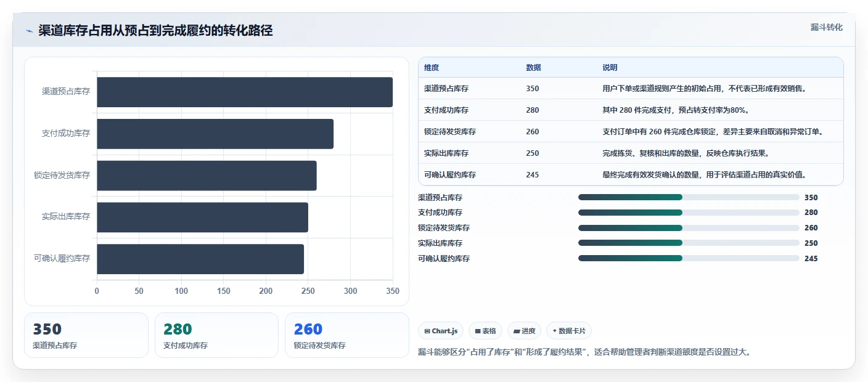Select the 可确认履约库存 cell in the table

[450, 175]
